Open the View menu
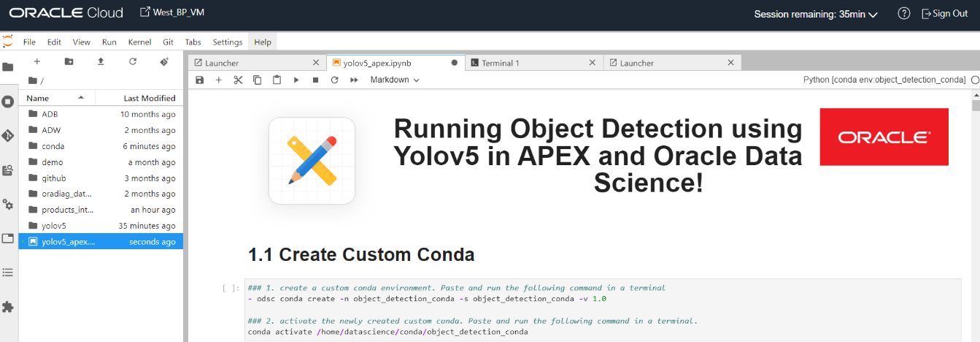 pyautogui.click(x=82, y=42)
